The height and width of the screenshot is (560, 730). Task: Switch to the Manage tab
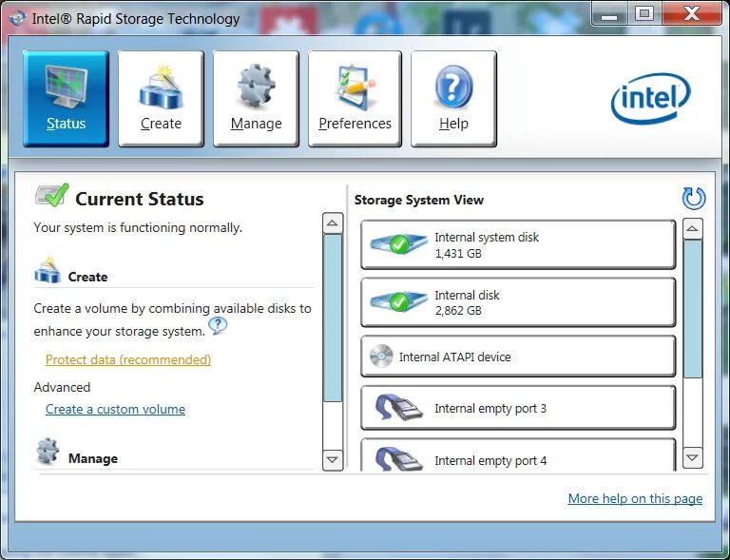click(256, 99)
